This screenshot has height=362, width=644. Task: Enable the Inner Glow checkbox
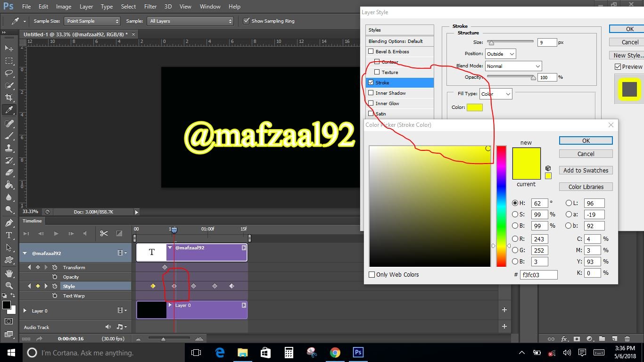(x=371, y=103)
